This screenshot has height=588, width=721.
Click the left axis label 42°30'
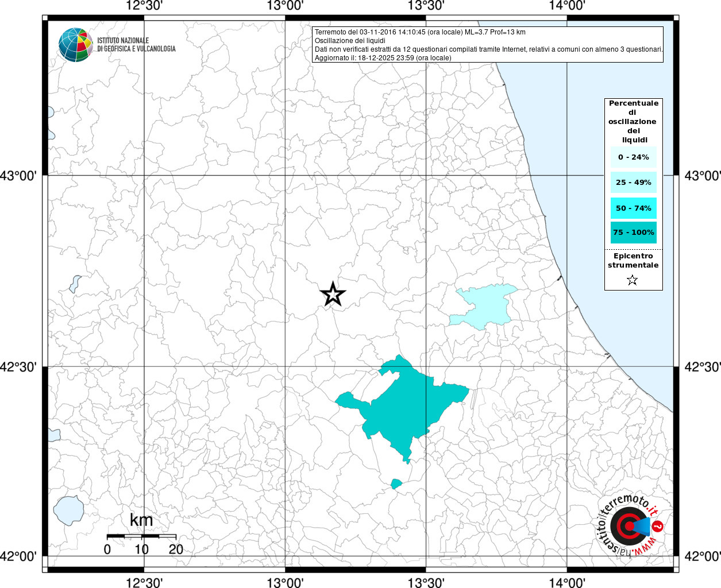(x=18, y=366)
